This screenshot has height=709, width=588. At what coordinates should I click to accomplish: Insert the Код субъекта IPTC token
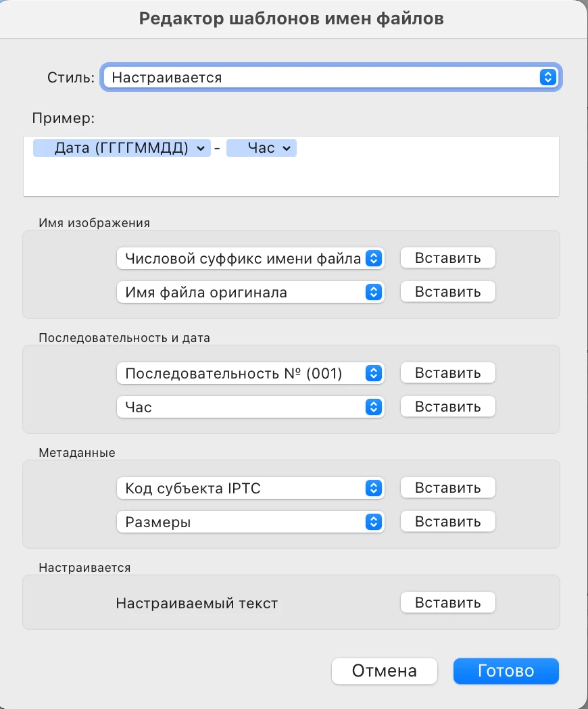[448, 487]
